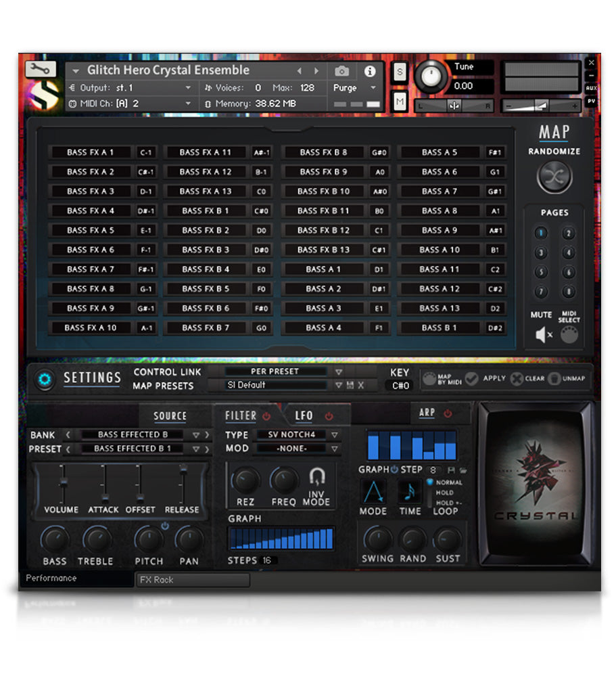This screenshot has width=616, height=678.
Task: Click the BASS FX A 1 mapping slot
Action: [91, 152]
